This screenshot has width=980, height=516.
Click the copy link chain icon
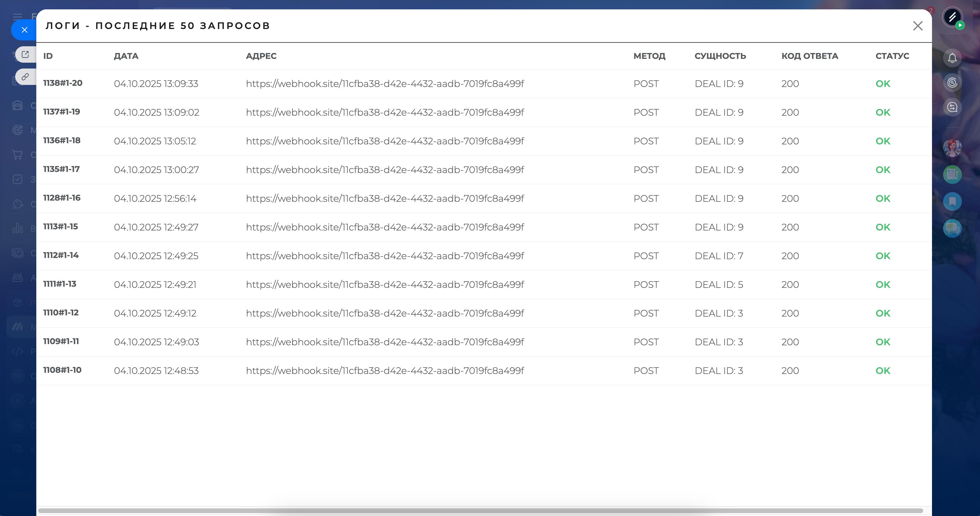[x=25, y=77]
